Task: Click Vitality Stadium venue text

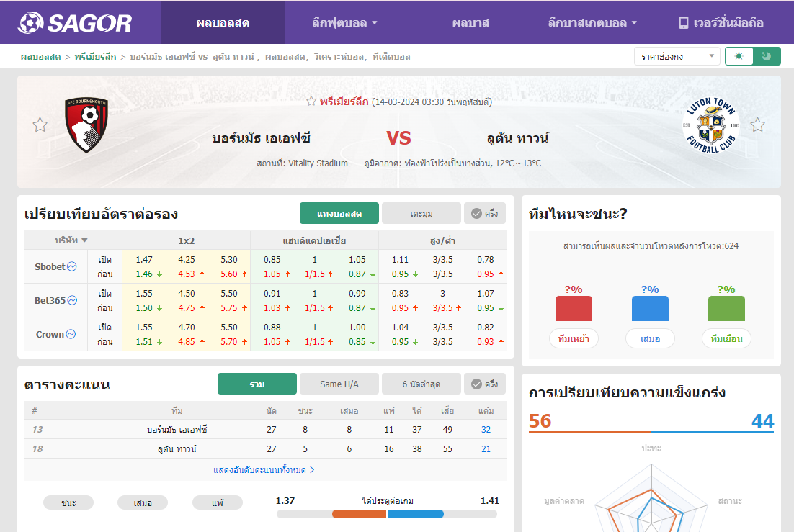Action: click(x=318, y=163)
